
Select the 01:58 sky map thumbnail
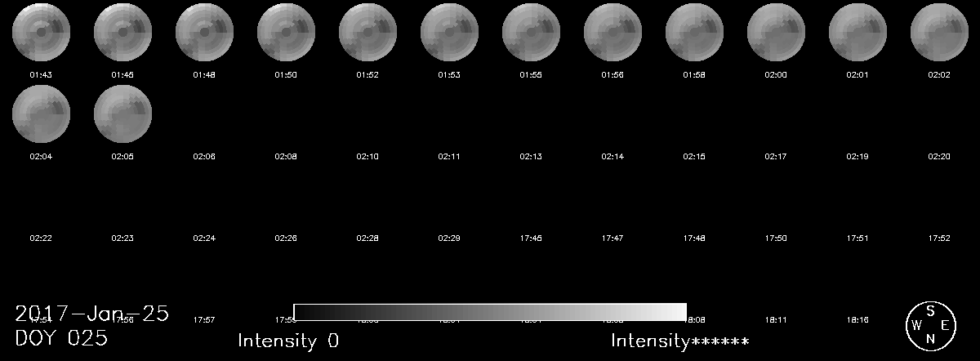tap(694, 33)
